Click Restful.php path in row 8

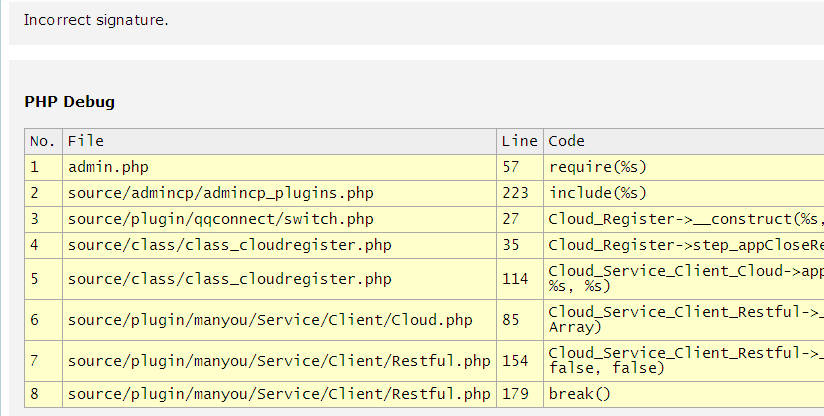click(279, 394)
